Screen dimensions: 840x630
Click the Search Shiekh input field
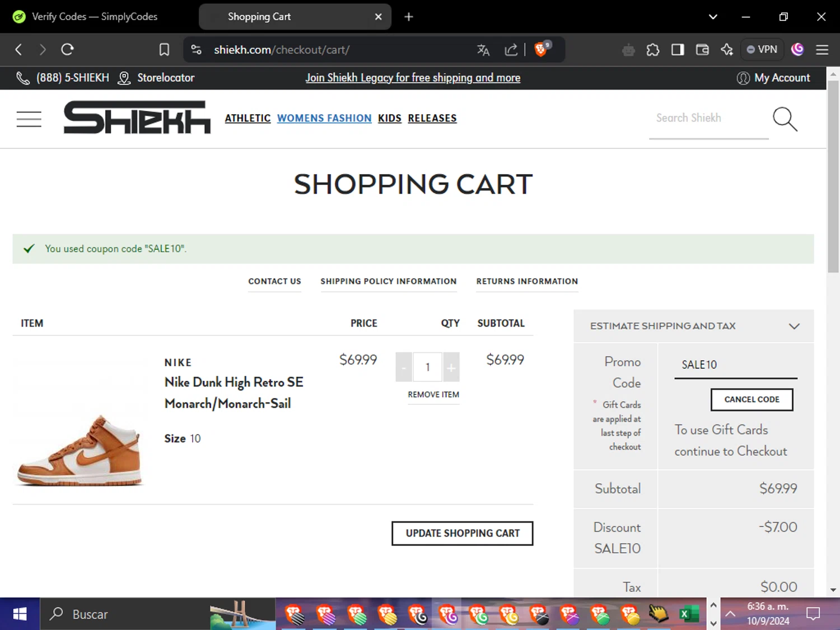click(709, 118)
